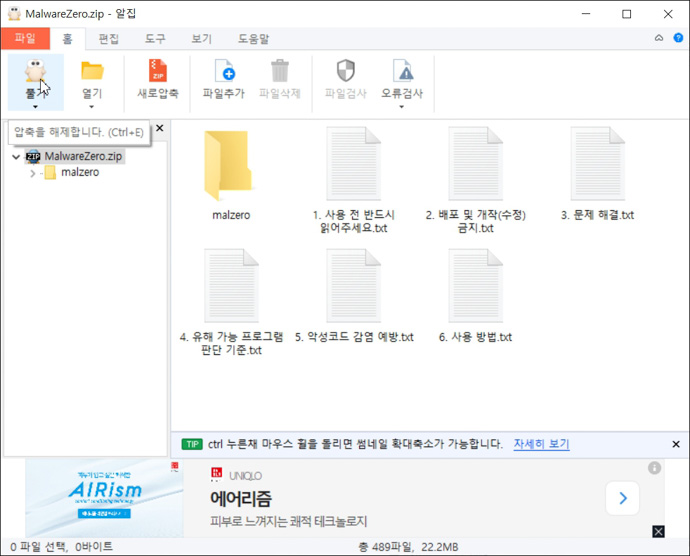
Task: Click the 새로압축 zip icon
Action: pos(158,70)
